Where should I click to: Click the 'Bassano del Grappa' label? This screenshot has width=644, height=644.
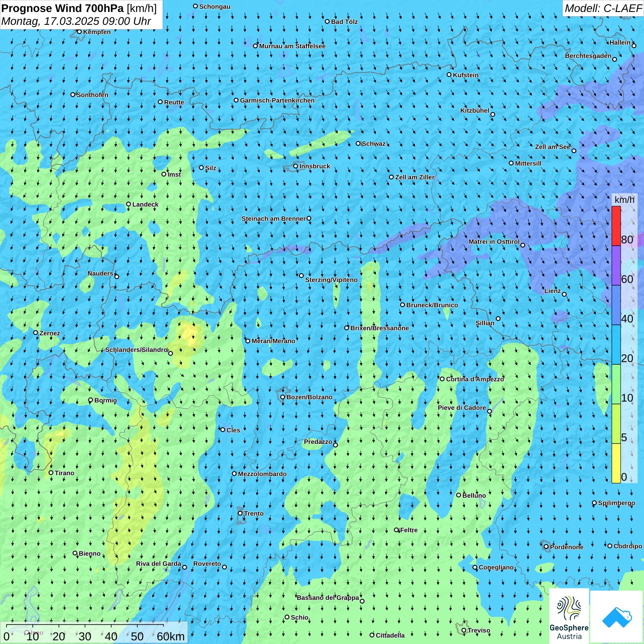pyautogui.click(x=328, y=598)
